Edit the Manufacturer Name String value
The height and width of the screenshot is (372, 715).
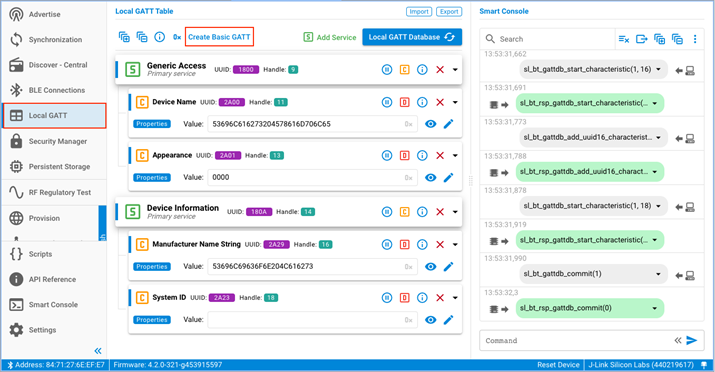click(x=448, y=267)
